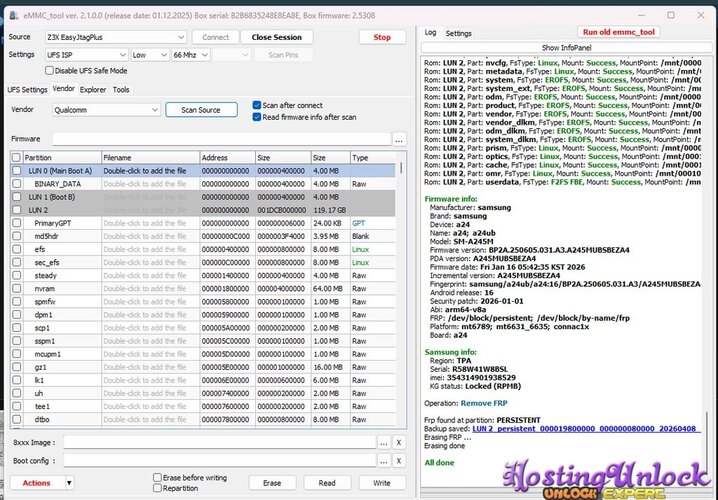Uncheck Scan after connect
The width and height of the screenshot is (718, 500).
pyautogui.click(x=256, y=105)
